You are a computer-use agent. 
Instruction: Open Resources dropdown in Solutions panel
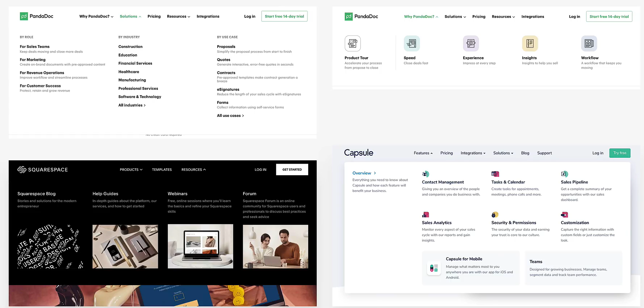point(179,16)
